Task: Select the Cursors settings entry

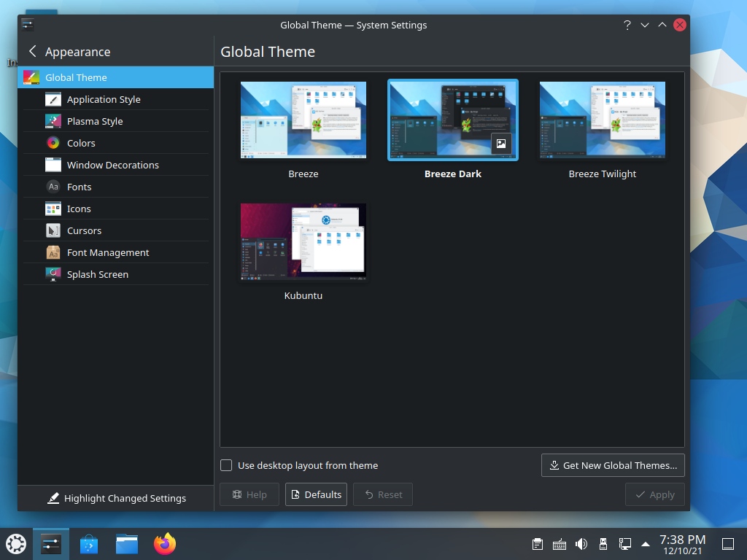Action: click(116, 230)
